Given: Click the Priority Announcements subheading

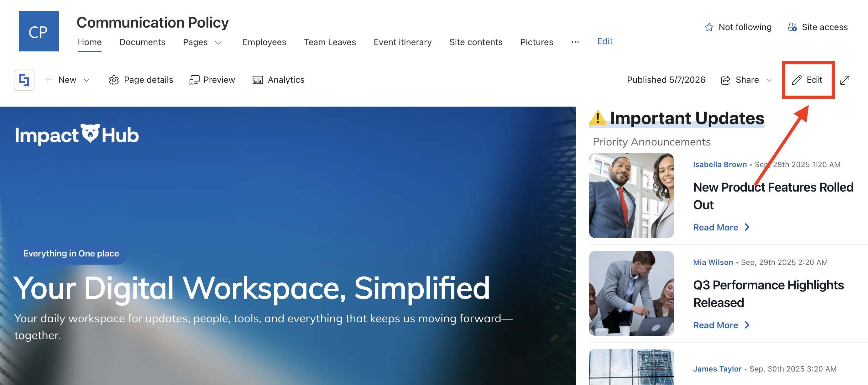Looking at the screenshot, I should (652, 142).
